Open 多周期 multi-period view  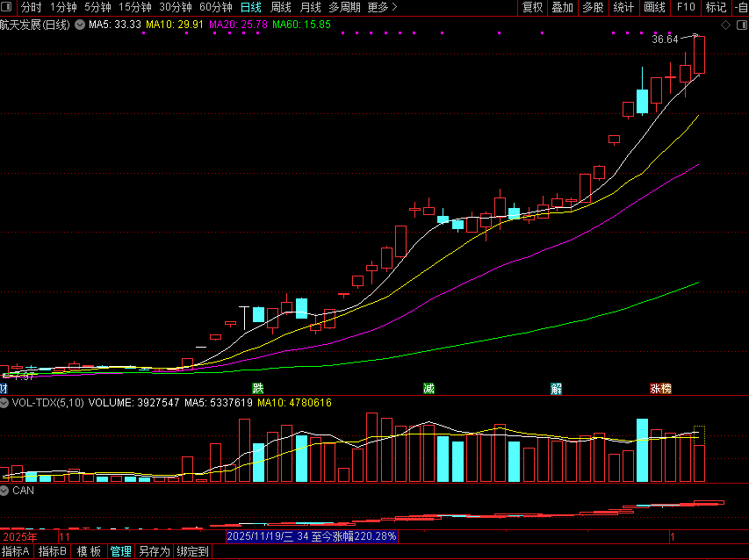click(x=344, y=8)
